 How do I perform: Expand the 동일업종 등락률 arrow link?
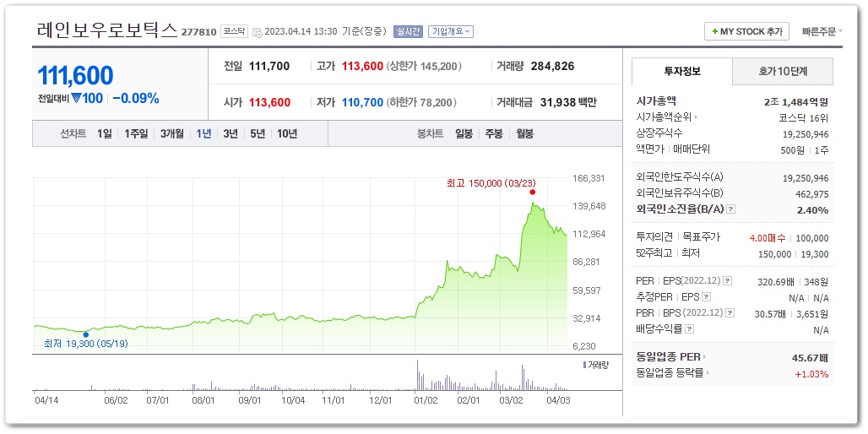708,374
